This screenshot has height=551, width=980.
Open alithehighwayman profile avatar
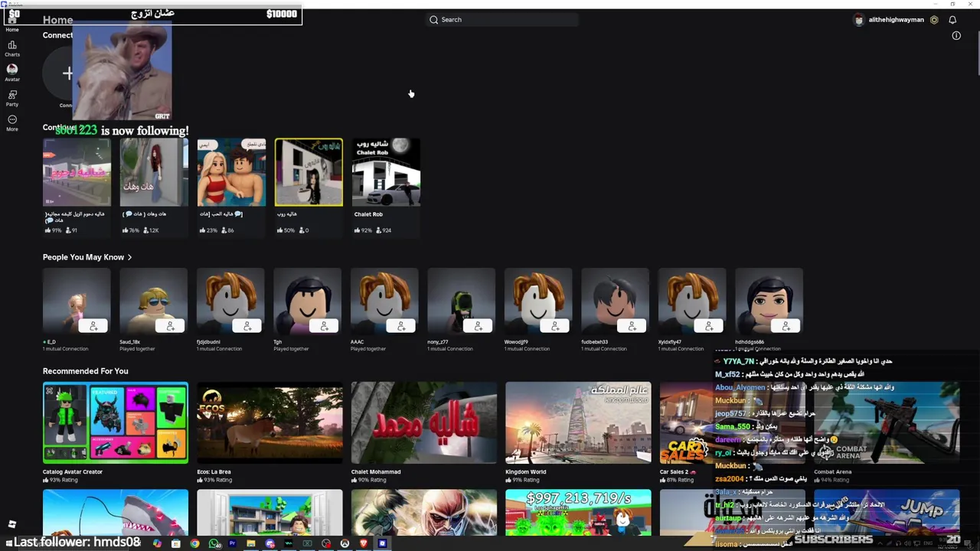[x=858, y=20]
